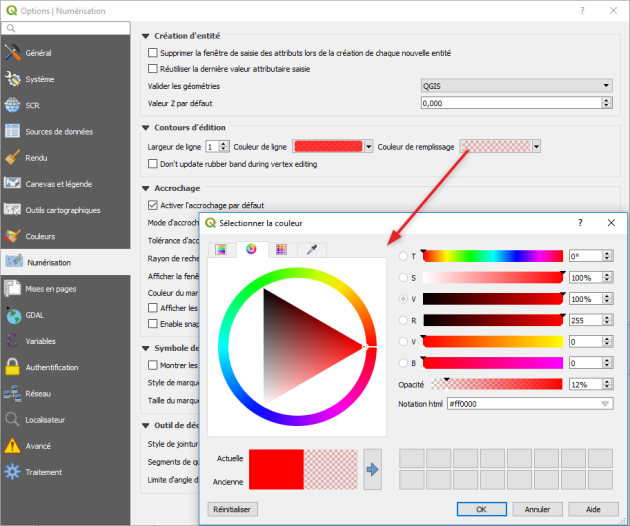Screen dimensions: 630x526
Task: Click the Valeur Z par défaut field
Action: [517, 103]
